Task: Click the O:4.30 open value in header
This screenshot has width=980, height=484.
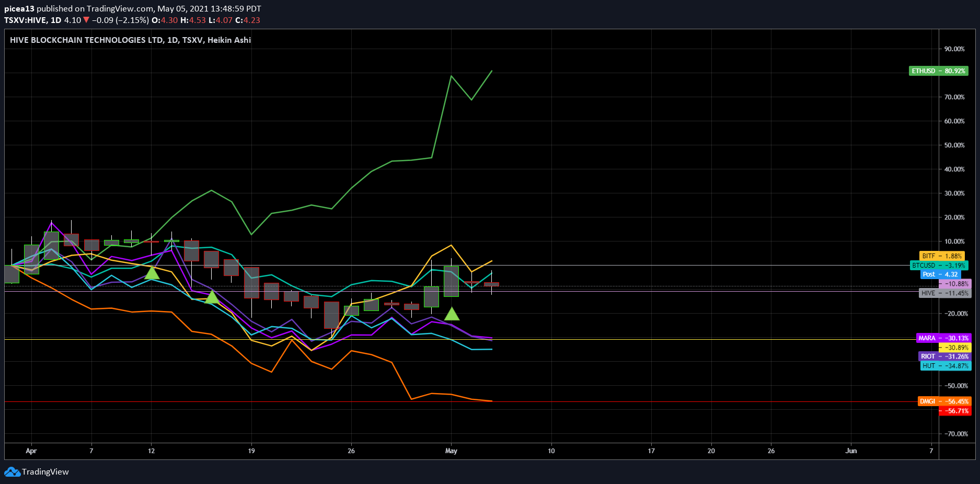Action: 165,20
